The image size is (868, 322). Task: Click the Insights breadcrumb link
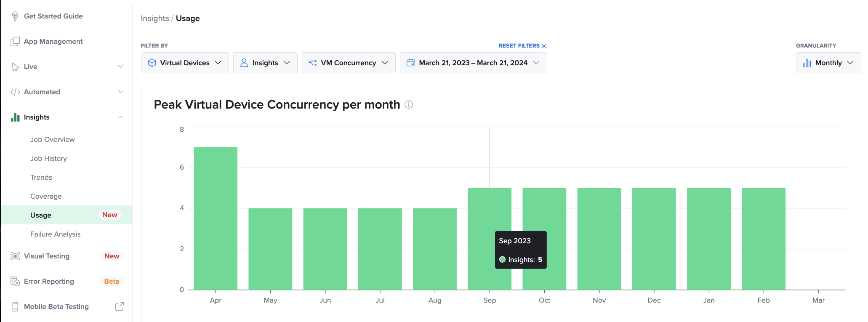click(154, 19)
